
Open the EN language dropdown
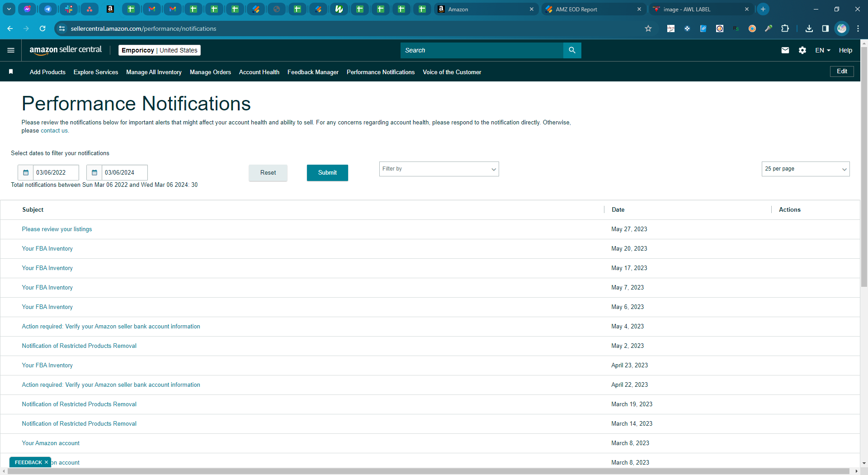tap(823, 50)
